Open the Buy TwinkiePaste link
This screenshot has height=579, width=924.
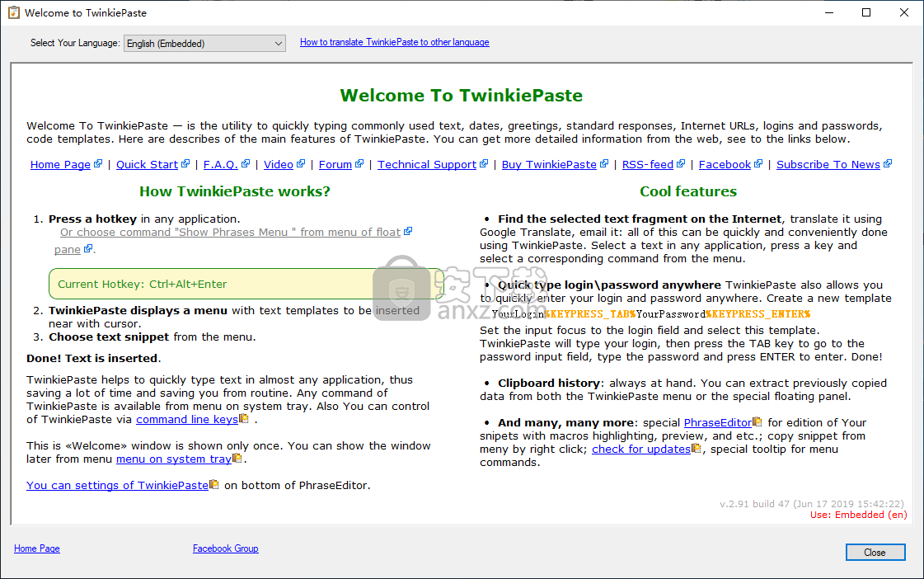549,164
